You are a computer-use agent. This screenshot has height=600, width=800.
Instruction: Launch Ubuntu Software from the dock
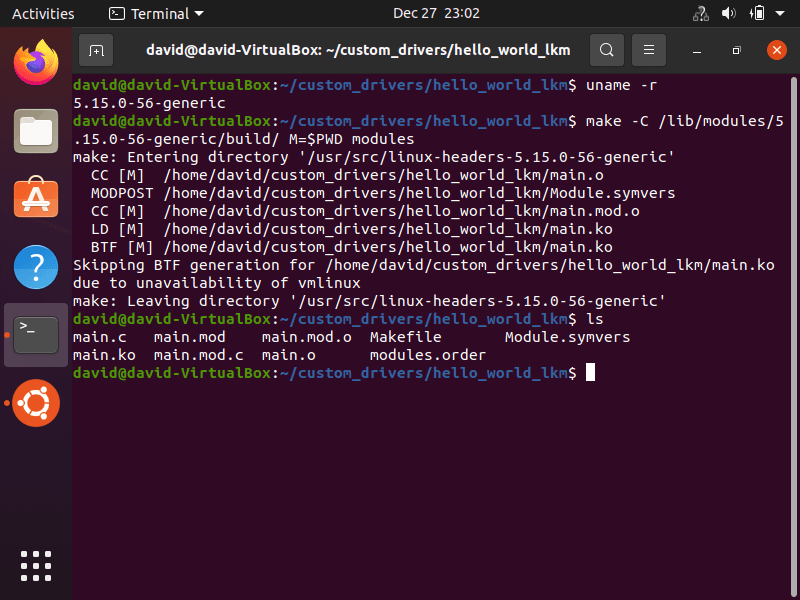[x=35, y=199]
